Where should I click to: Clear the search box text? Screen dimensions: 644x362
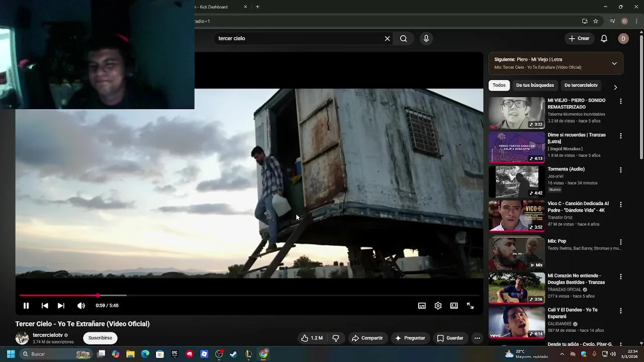(387, 38)
